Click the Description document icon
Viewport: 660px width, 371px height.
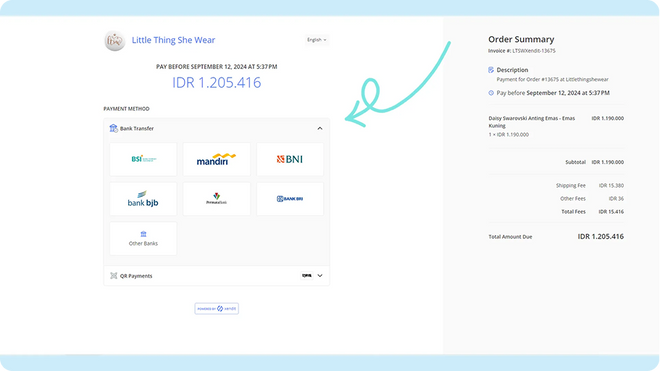pos(491,70)
